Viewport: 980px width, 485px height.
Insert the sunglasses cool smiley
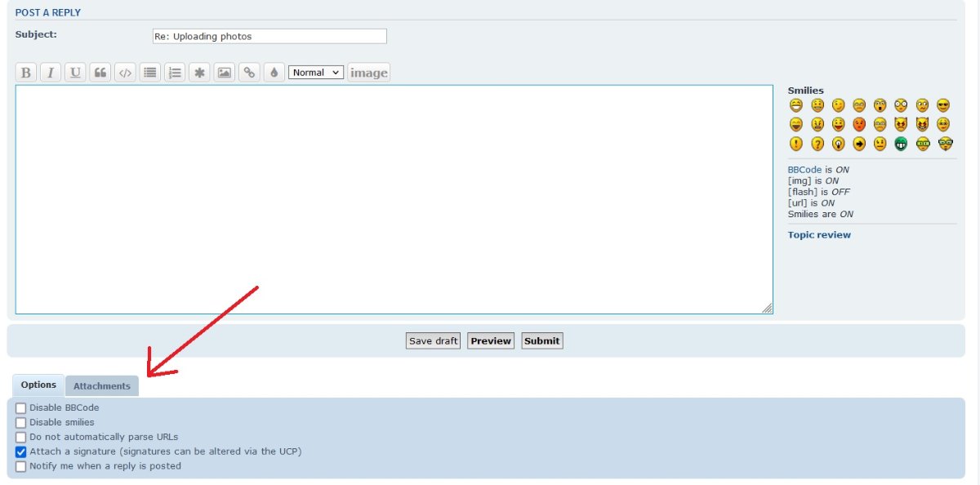coord(944,105)
